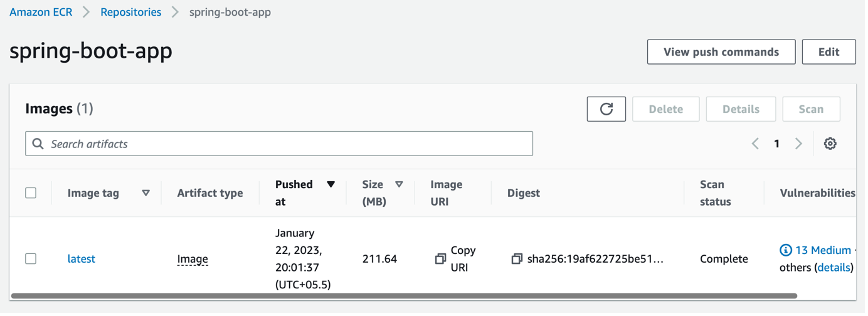Tick the checkbox for latest image

click(x=31, y=260)
